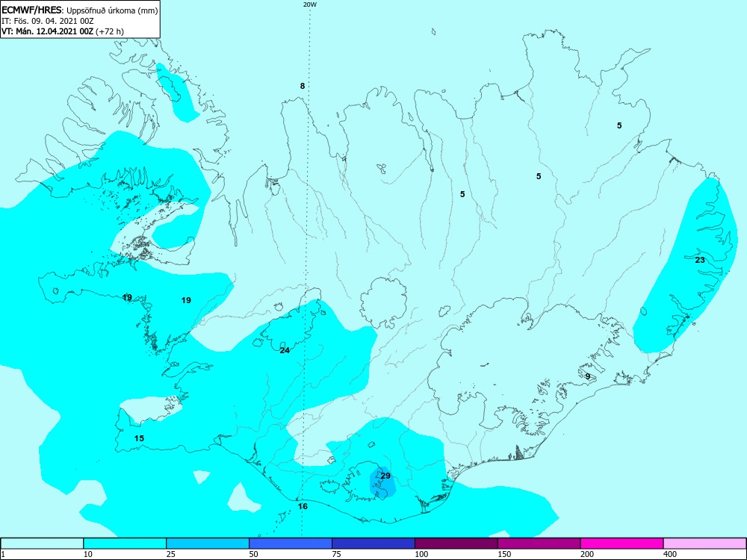Select the bright cyan 10–25 mm legend swatch
The height and width of the screenshot is (560, 747).
(125, 544)
